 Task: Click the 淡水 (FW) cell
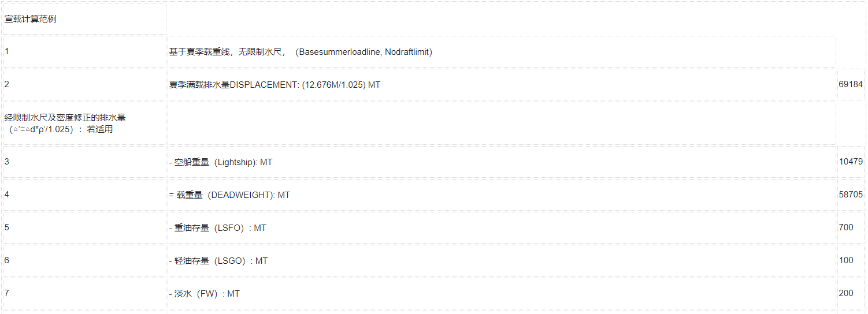click(x=502, y=293)
